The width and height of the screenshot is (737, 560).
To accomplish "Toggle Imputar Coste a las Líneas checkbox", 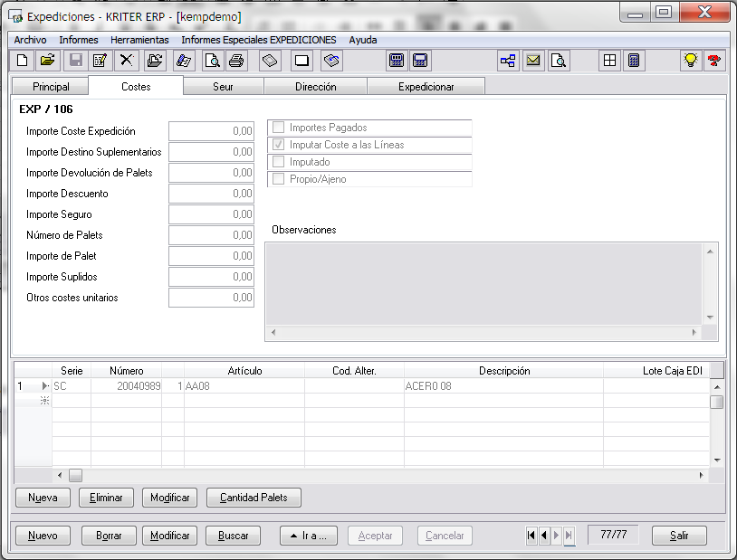I will coord(278,145).
